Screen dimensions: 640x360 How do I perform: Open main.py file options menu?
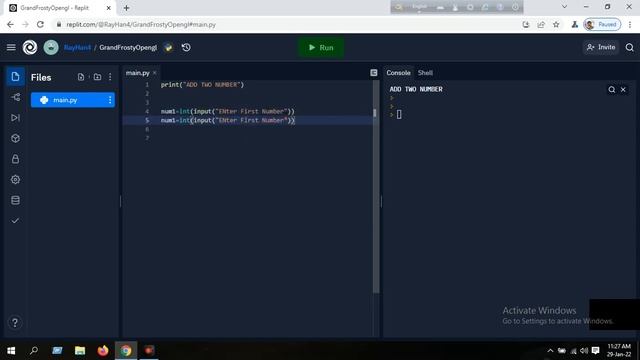(110, 100)
